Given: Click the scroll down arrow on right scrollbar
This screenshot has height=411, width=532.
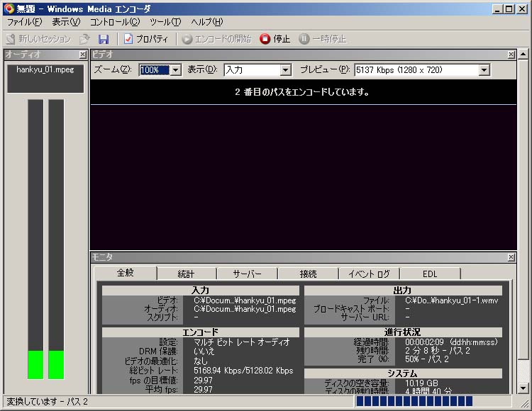Looking at the screenshot, I should 523,388.
